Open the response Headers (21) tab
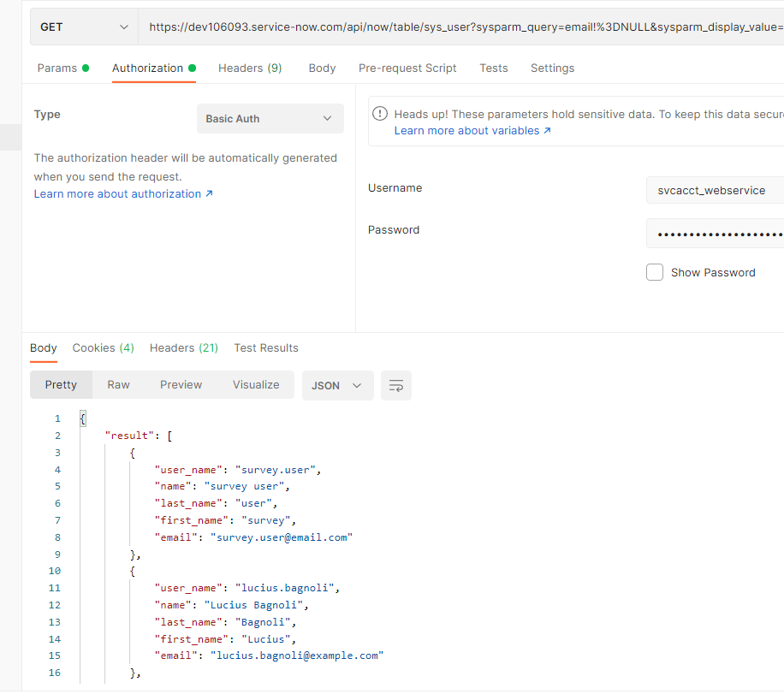 click(x=184, y=348)
